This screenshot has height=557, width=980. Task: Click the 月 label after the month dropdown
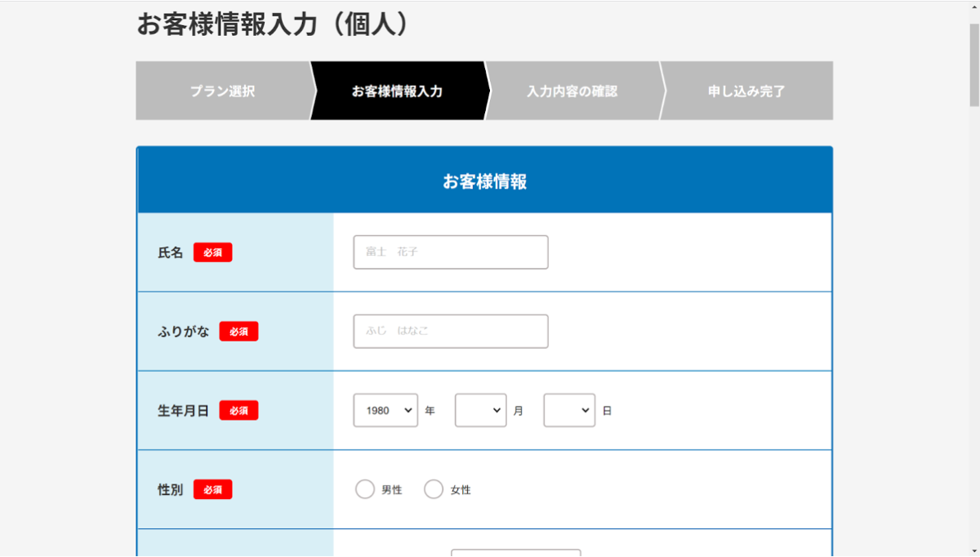[x=519, y=412]
